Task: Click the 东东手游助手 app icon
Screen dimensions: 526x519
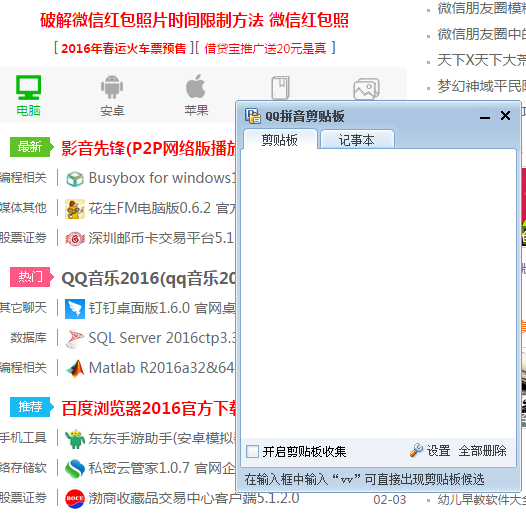Action: pos(75,438)
